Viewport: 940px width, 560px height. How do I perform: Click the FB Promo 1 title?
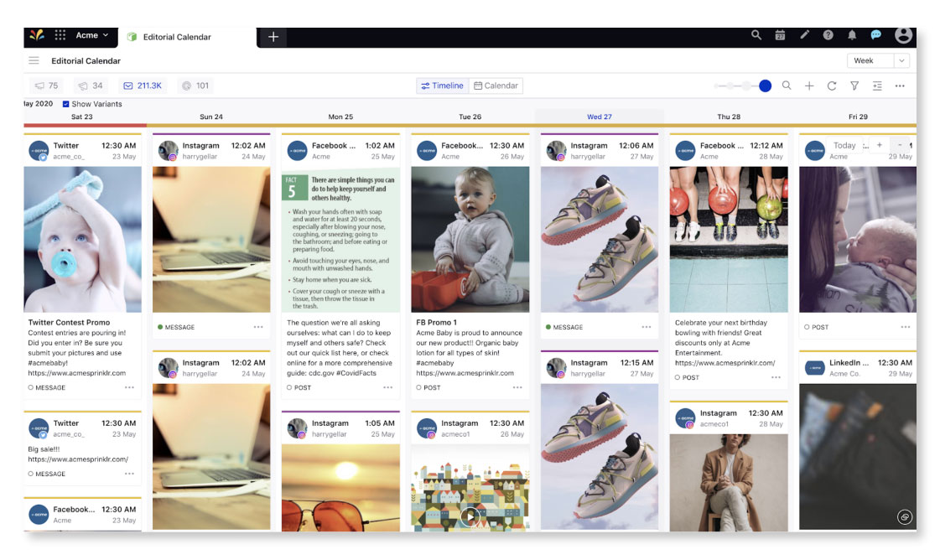436,322
